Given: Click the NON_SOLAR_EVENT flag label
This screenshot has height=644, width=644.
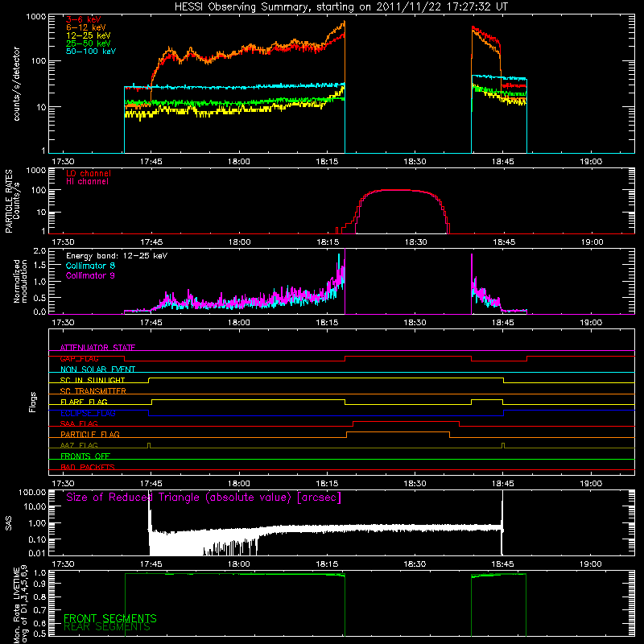Looking at the screenshot, I should (x=97, y=369).
